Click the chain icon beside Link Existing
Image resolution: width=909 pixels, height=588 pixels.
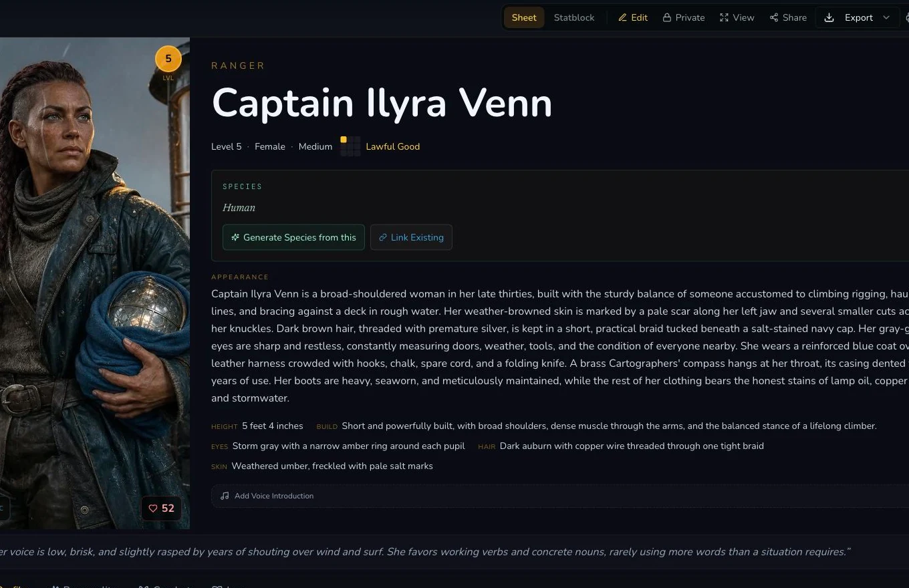(383, 237)
